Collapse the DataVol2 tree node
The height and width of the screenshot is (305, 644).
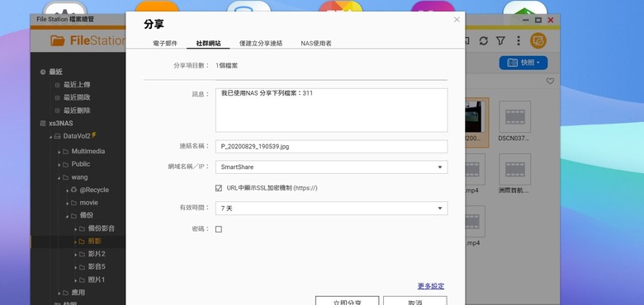50,137
